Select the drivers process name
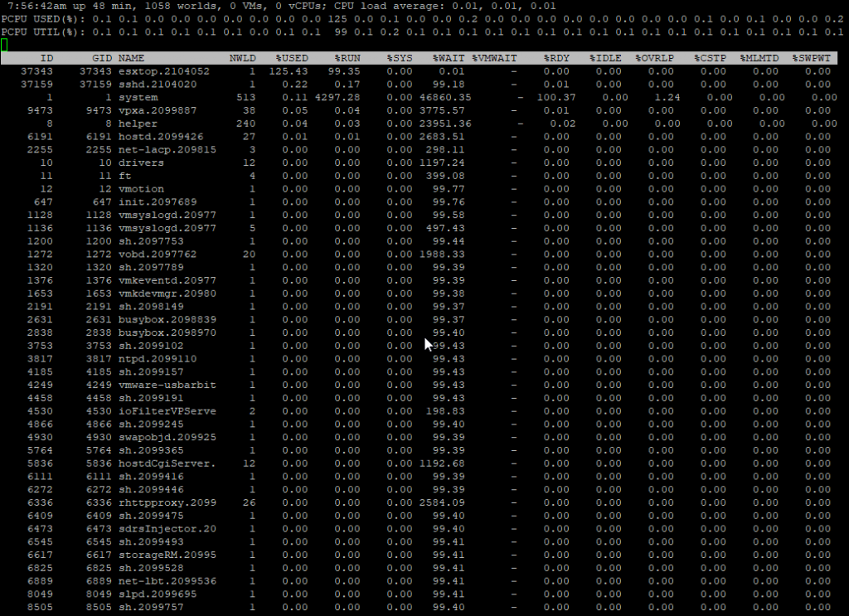 point(141,163)
